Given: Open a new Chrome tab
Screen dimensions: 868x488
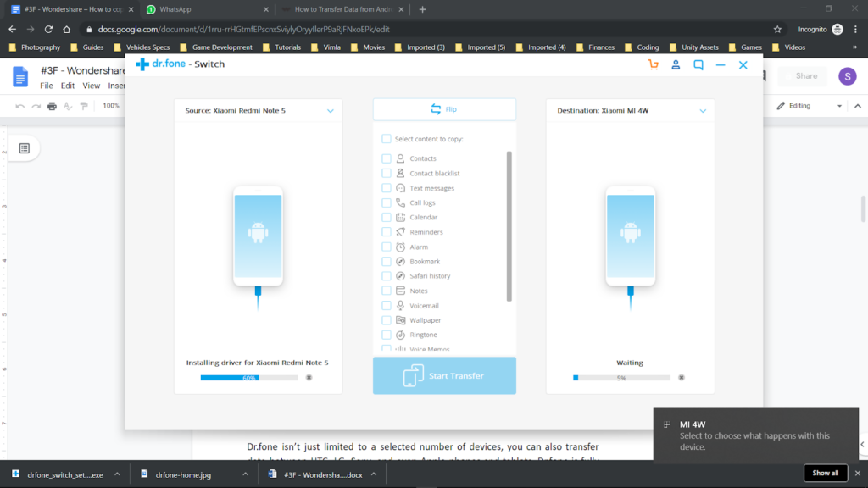Looking at the screenshot, I should pyautogui.click(x=422, y=9).
